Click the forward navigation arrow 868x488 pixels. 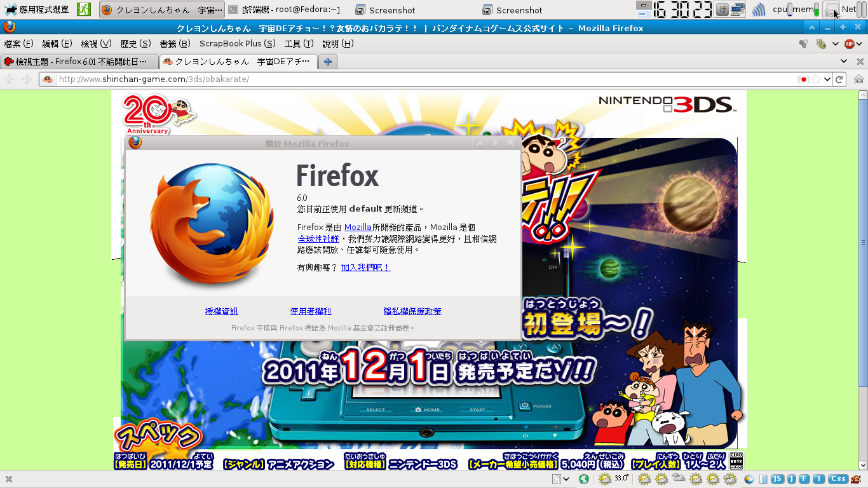click(27, 79)
